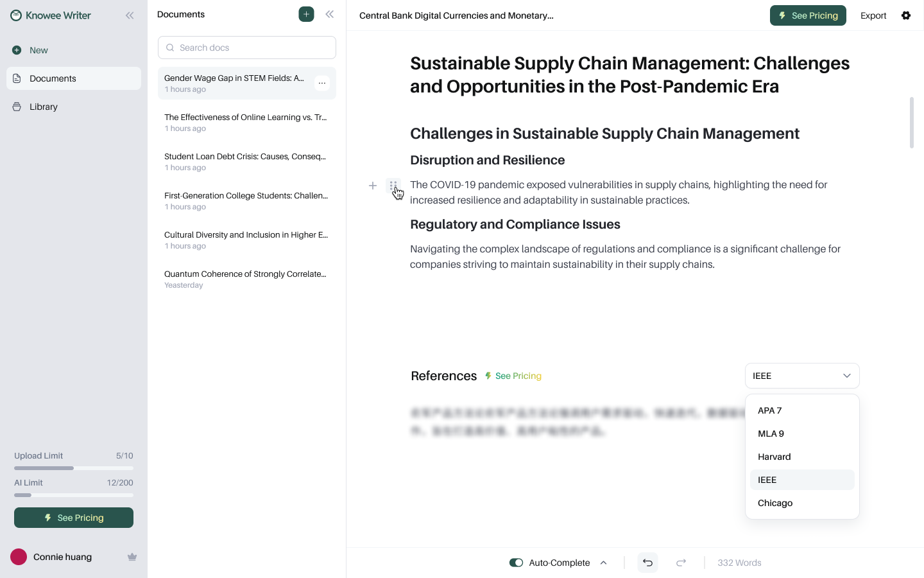Click the AI Limit progress bar

pyautogui.click(x=74, y=495)
